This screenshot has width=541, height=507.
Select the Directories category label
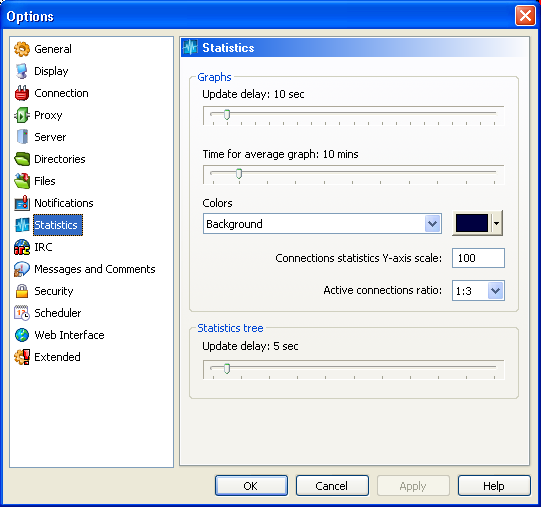point(60,159)
